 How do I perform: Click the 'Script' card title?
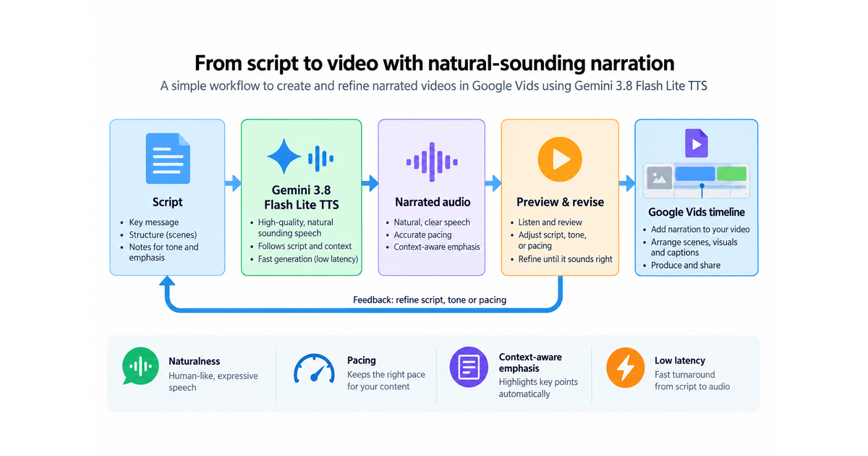[167, 202]
